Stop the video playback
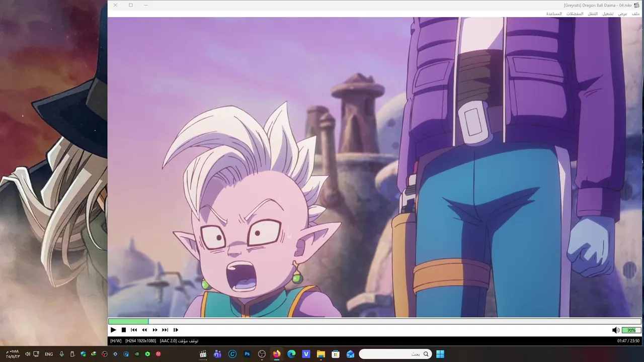This screenshot has width=644, height=362. [124, 330]
